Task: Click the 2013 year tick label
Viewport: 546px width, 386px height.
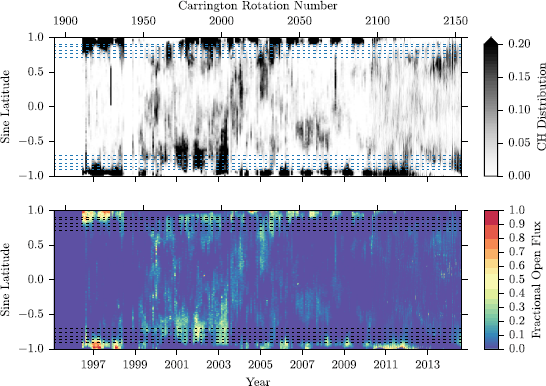Action: click(x=428, y=364)
